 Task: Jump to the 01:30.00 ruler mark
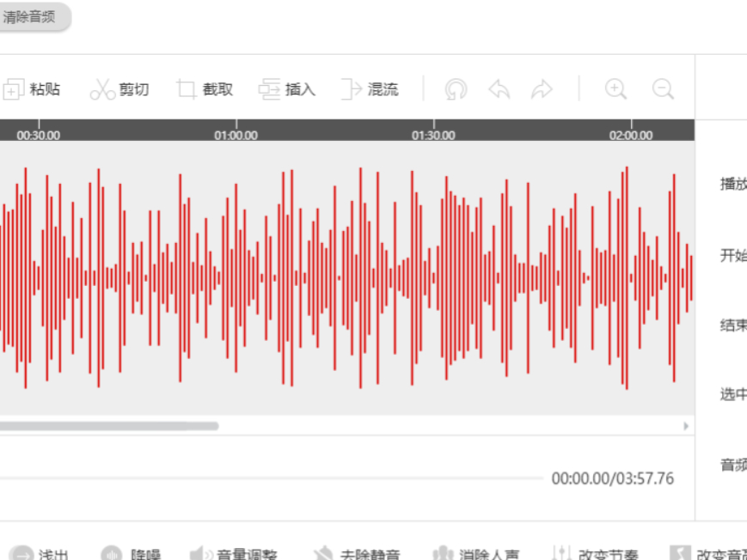[433, 135]
